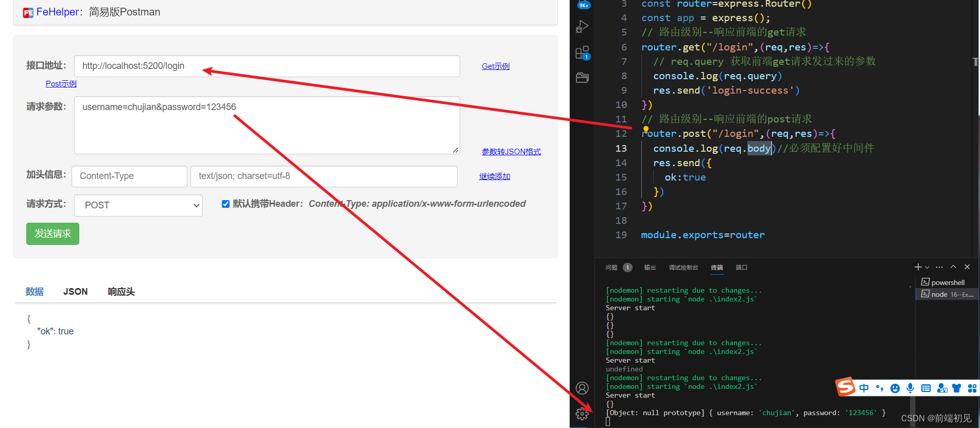980x428 pixels.
Task: Open the Get示例 link
Action: [496, 66]
